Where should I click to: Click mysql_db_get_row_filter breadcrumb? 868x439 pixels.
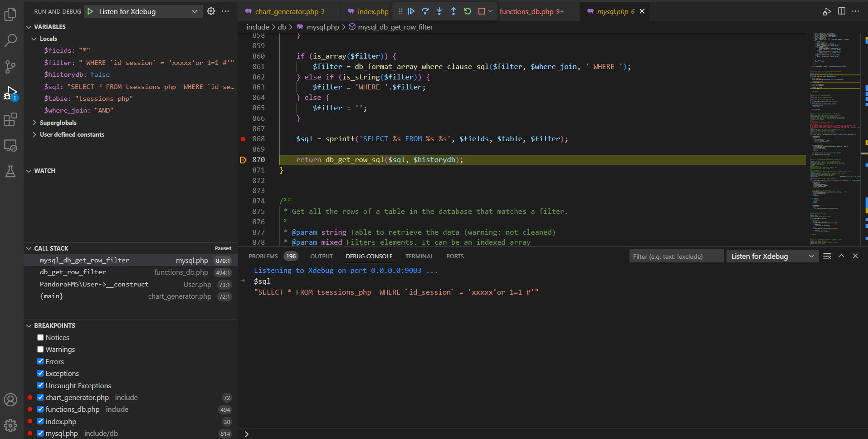pyautogui.click(x=395, y=27)
